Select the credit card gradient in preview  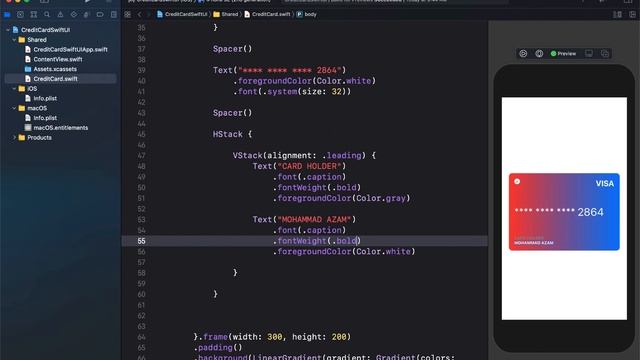[x=564, y=212]
